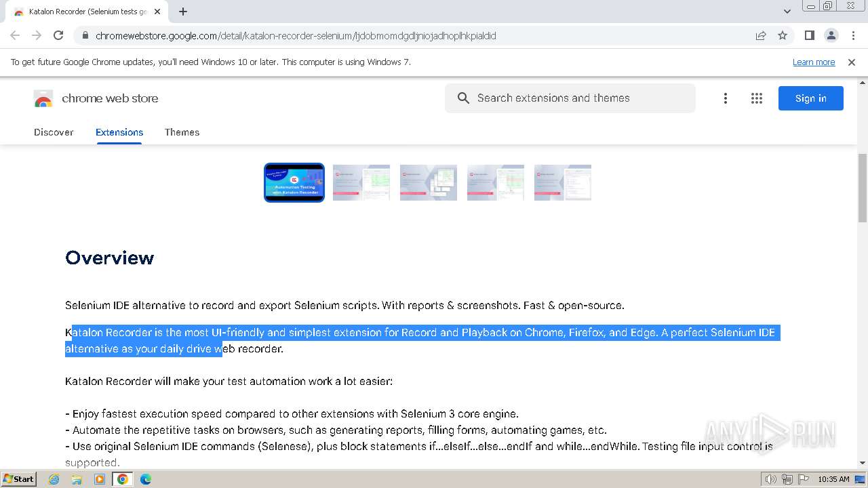Click into Search extensions and themes field
This screenshot has width=868, height=488.
(x=570, y=98)
